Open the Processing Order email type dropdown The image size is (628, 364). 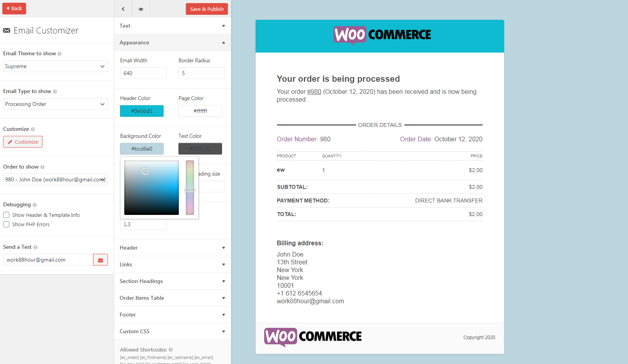click(x=55, y=104)
